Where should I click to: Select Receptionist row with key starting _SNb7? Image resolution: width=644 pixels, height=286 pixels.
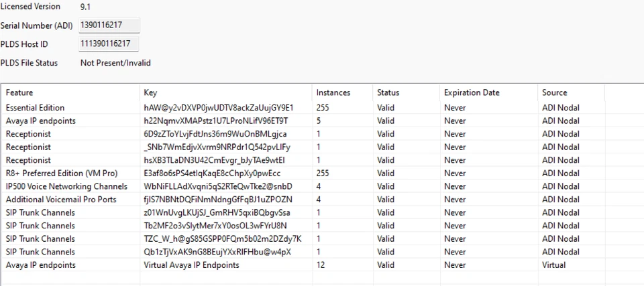tap(28, 147)
